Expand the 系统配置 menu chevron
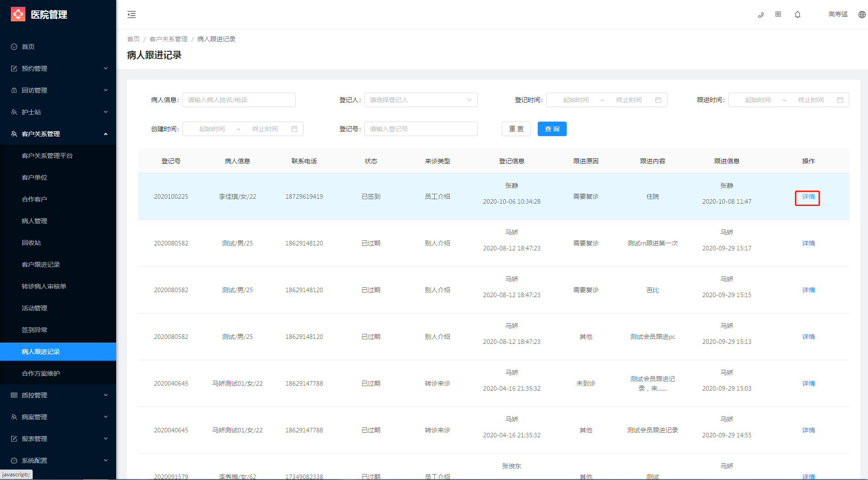Screen dimensions: 868x480 pyautogui.click(x=106, y=460)
